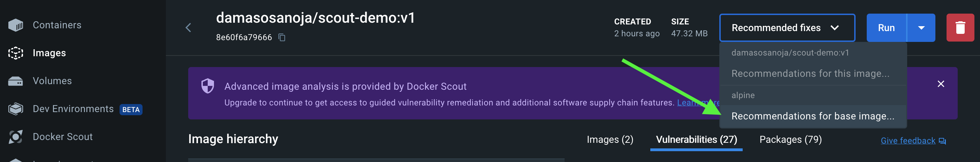
Task: Select Recommendations for base image
Action: [813, 116]
